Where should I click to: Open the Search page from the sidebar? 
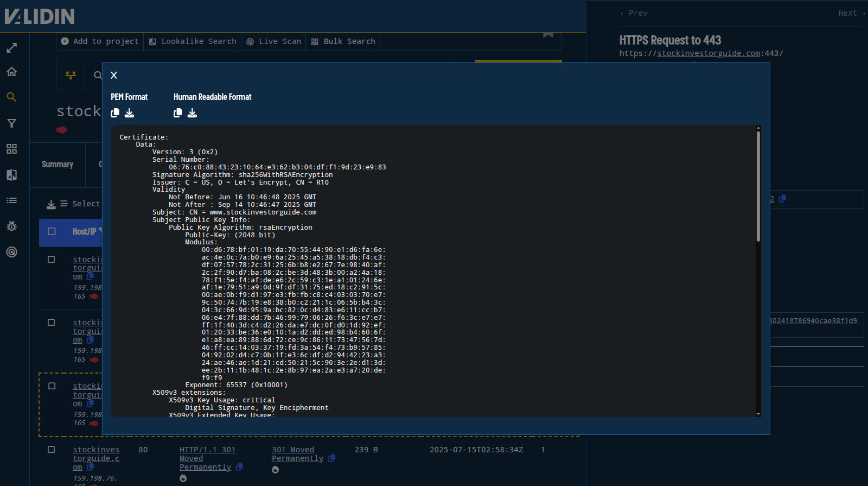click(11, 97)
